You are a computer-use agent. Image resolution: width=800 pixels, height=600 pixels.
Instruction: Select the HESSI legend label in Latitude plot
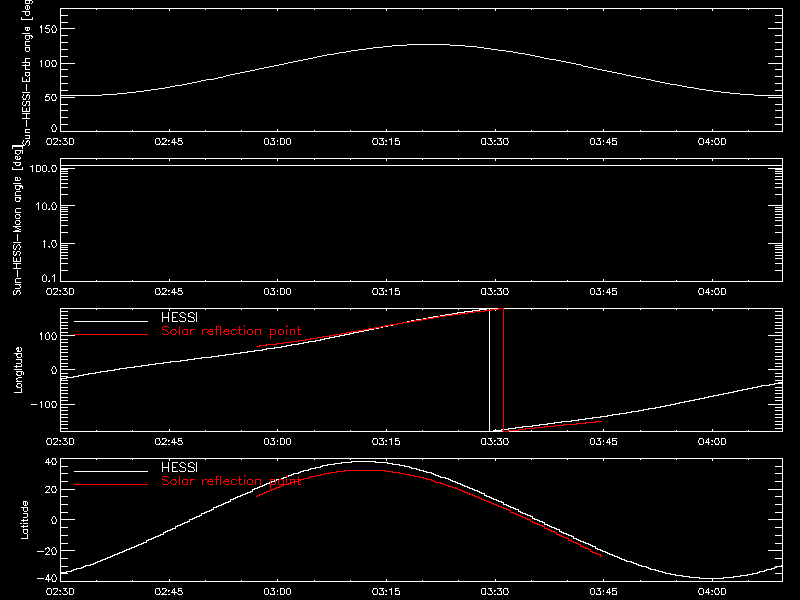coord(179,467)
